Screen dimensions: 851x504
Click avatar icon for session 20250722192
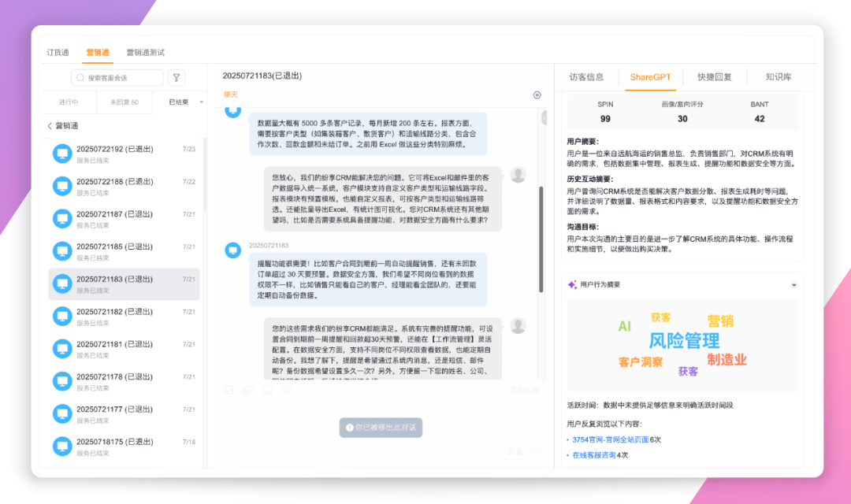[61, 153]
